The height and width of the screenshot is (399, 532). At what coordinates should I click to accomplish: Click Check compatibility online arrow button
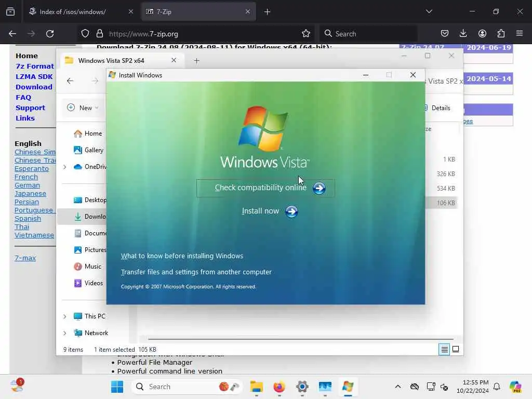319,188
